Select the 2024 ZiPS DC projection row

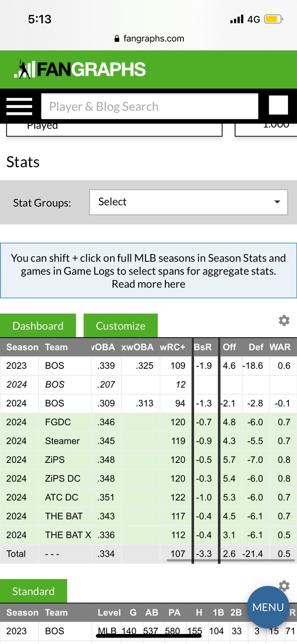pos(148,478)
